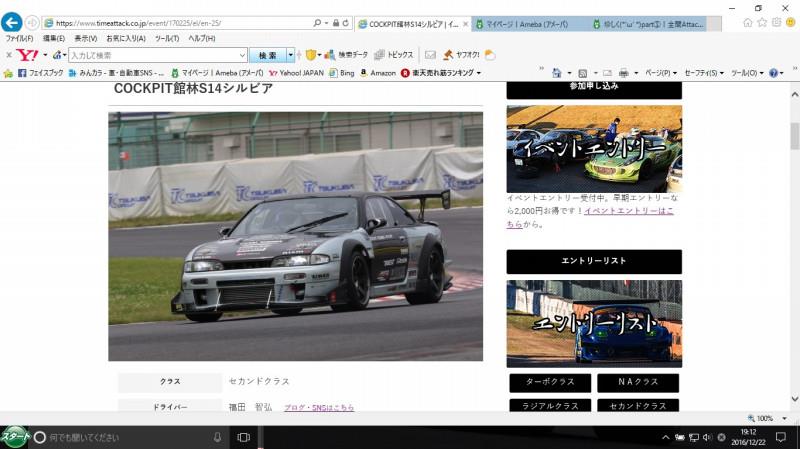The image size is (800, 449).
Task: Click the browser forward arrow
Action: pyautogui.click(x=32, y=22)
